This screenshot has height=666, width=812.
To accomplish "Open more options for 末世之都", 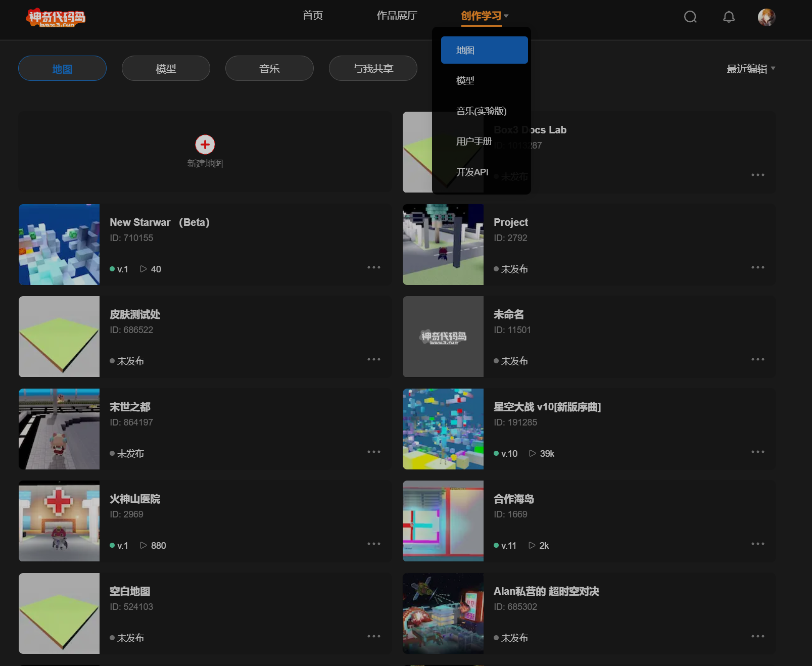I will point(374,452).
